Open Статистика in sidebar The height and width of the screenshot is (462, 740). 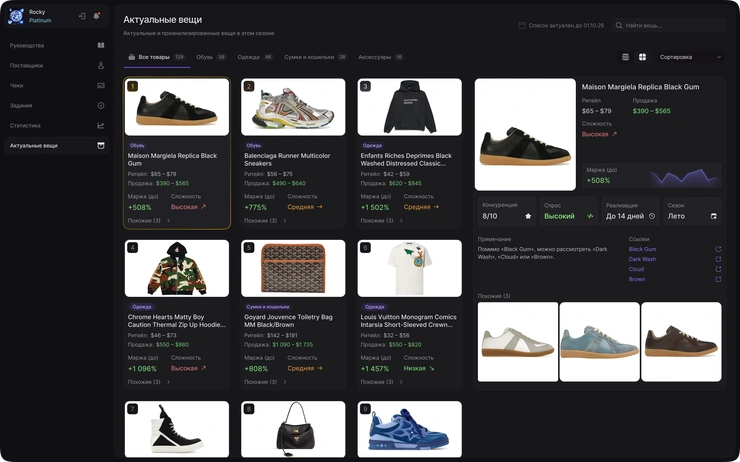point(57,126)
